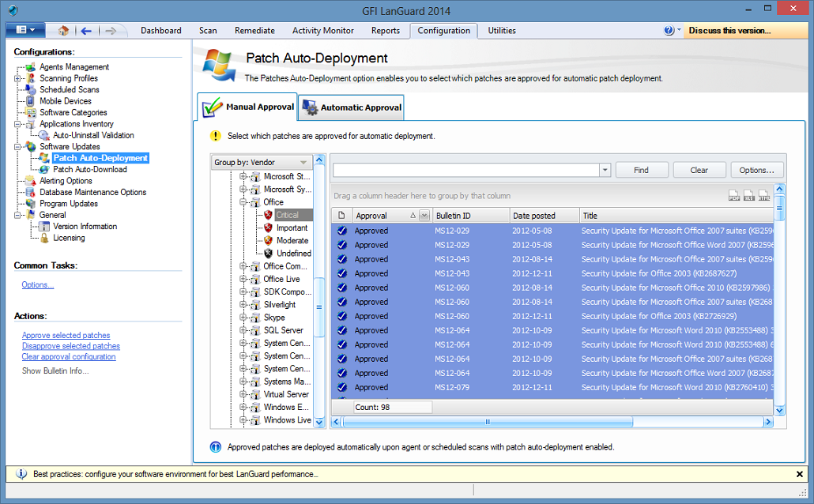
Task: Click the Mobile Devices phone icon
Action: (x=31, y=101)
